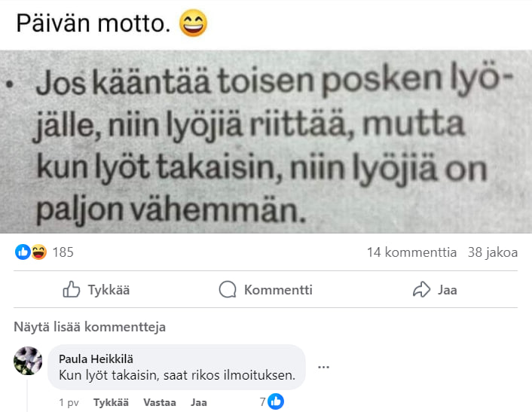
Task: Open Paula Heikkilä's profile picture
Action: coord(28,361)
